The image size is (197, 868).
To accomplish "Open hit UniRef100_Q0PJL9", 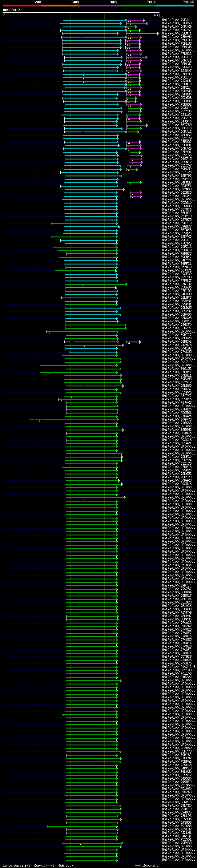I will pos(177,57).
